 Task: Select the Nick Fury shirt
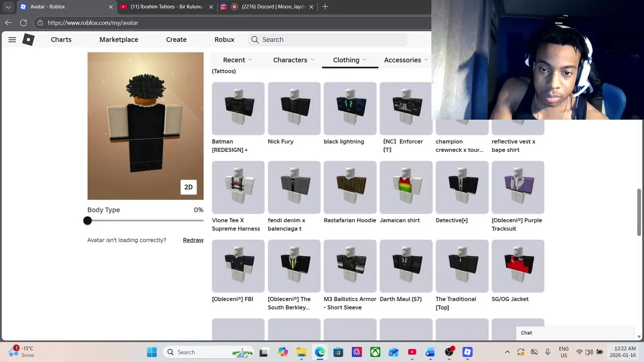[294, 109]
